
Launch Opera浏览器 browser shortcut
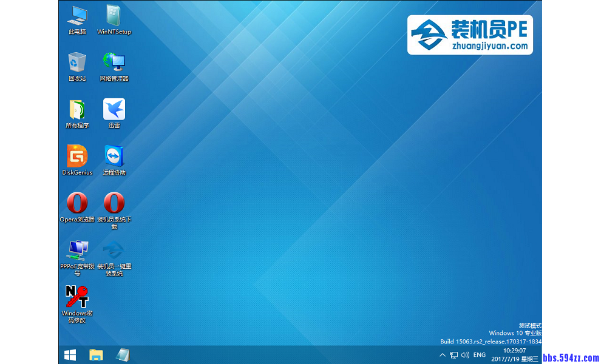(x=77, y=203)
